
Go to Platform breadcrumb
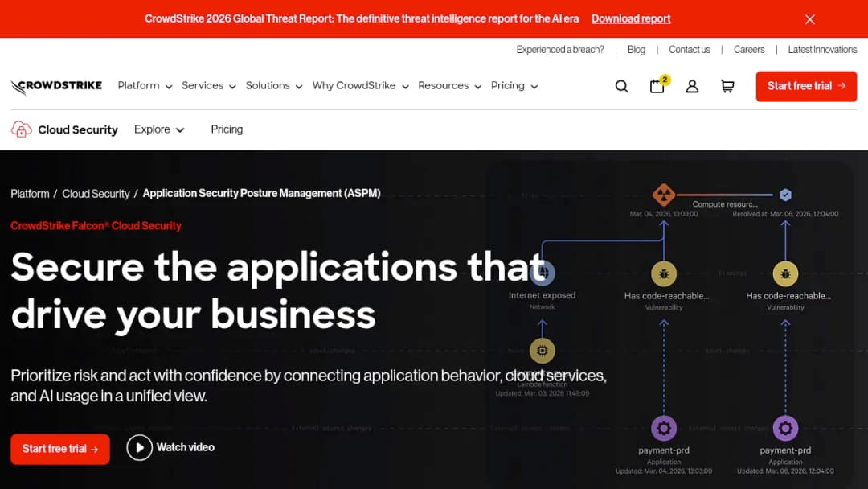(x=30, y=194)
